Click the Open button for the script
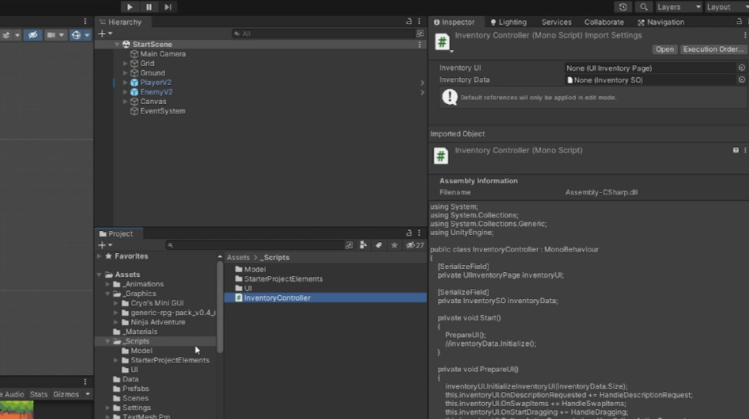 [664, 49]
